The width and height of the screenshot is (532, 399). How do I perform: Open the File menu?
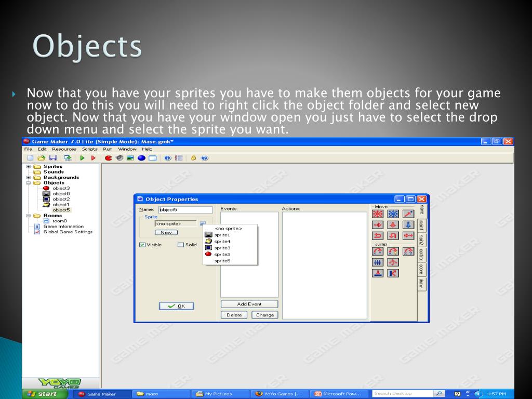28,149
